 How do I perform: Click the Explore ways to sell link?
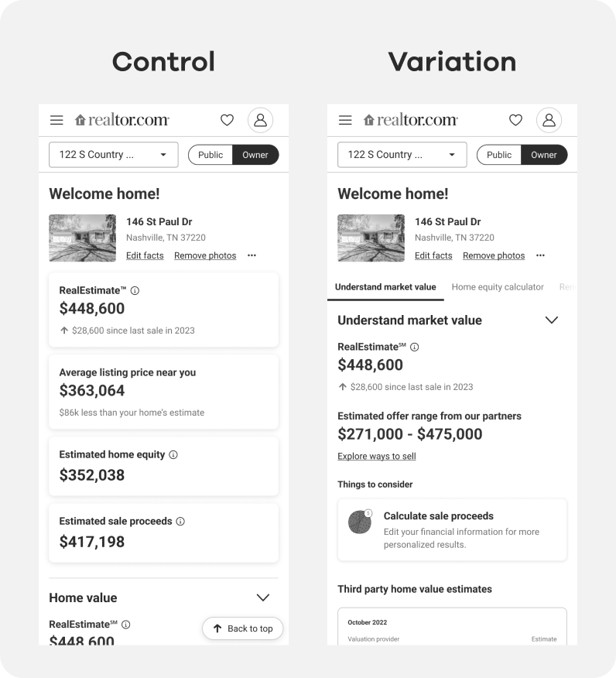point(377,457)
